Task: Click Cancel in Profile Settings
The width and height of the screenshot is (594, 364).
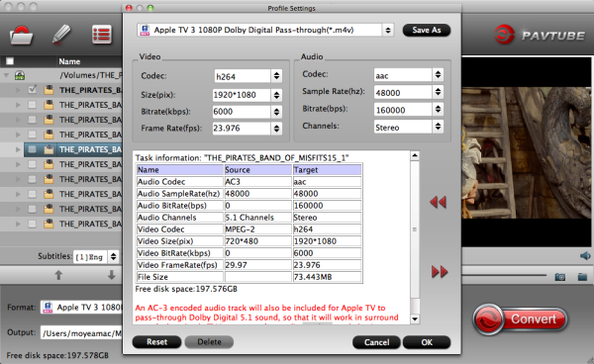Action: (376, 342)
